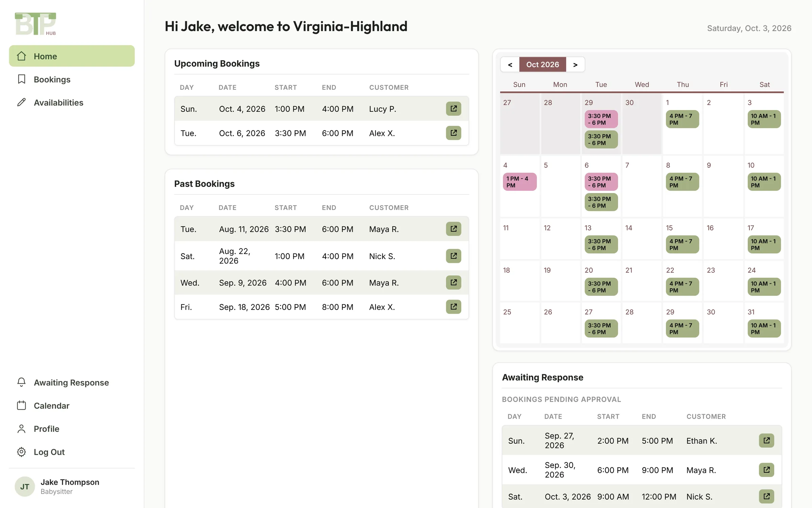Image resolution: width=812 pixels, height=508 pixels.
Task: Select pink 3:30 PM event on Oct 6
Action: [601, 182]
